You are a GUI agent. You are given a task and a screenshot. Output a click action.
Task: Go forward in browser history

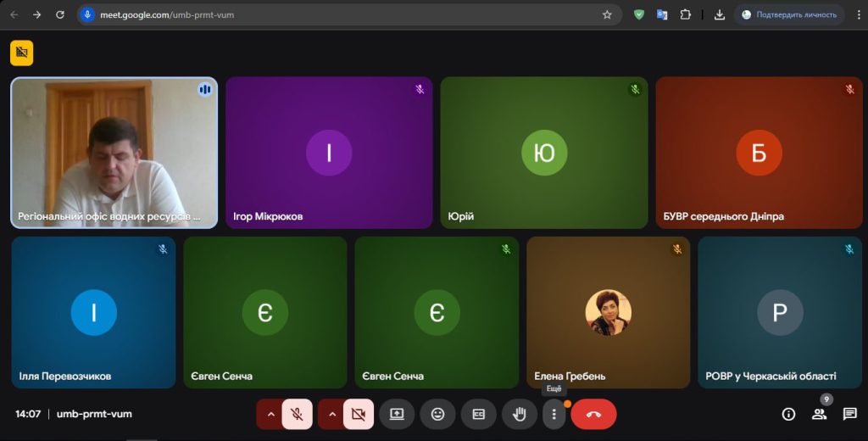tap(37, 15)
